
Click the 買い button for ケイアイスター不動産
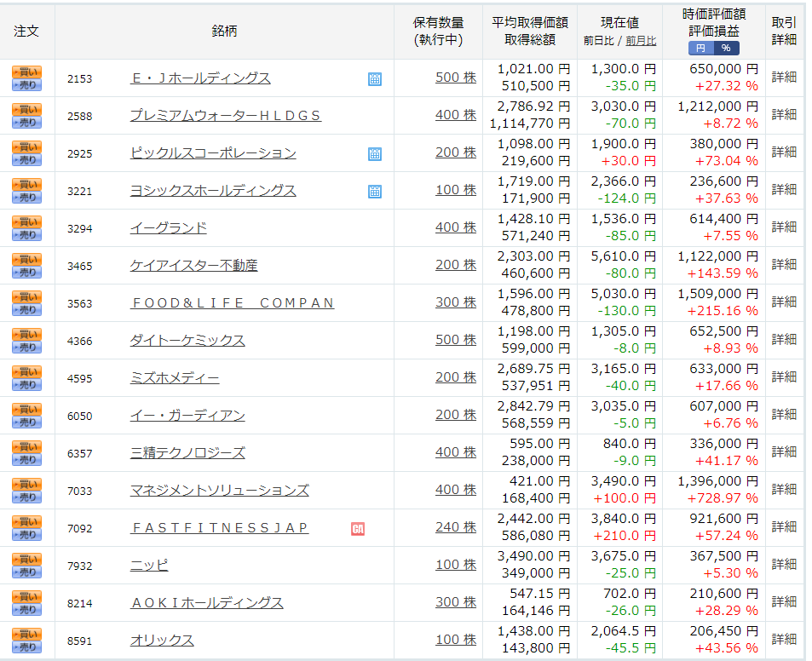tap(27, 259)
